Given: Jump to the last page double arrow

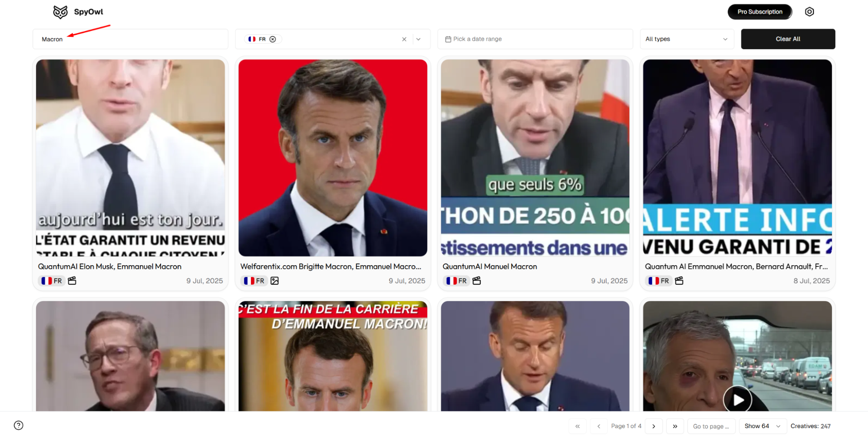Looking at the screenshot, I should coord(675,426).
